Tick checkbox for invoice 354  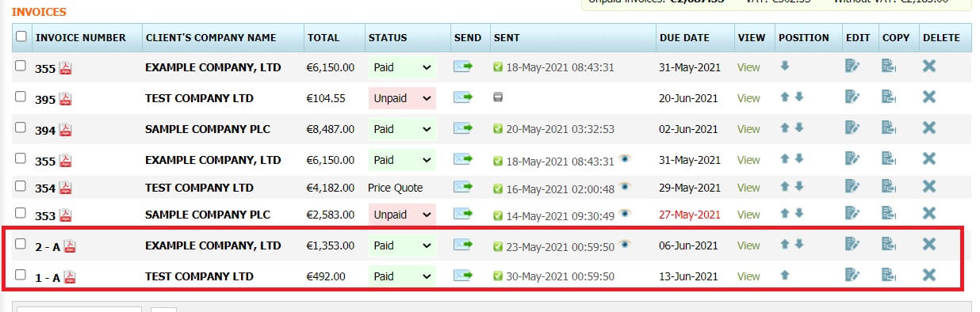pyautogui.click(x=21, y=186)
